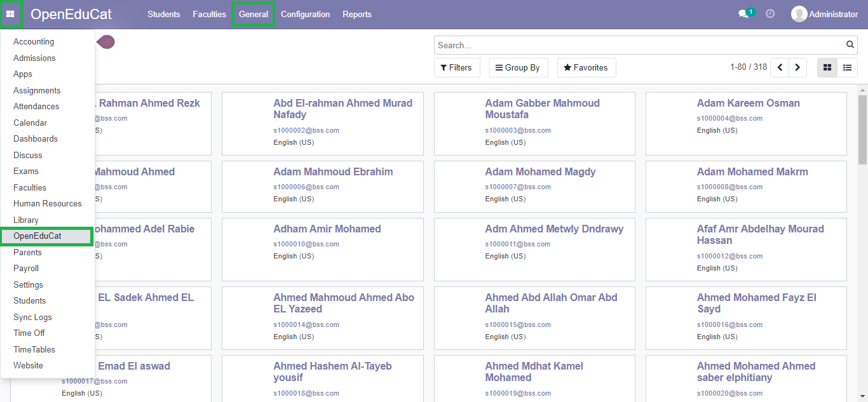Image resolution: width=868 pixels, height=402 pixels.
Task: Open Adam Mohamed Magdy card
Action: tap(534, 187)
